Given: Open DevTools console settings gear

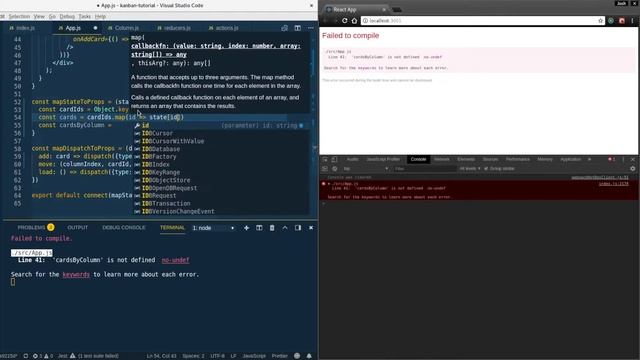Looking at the screenshot, I should (x=633, y=169).
